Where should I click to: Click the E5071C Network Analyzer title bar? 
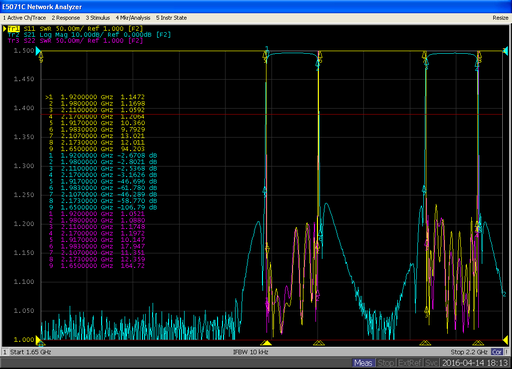coord(256,6)
